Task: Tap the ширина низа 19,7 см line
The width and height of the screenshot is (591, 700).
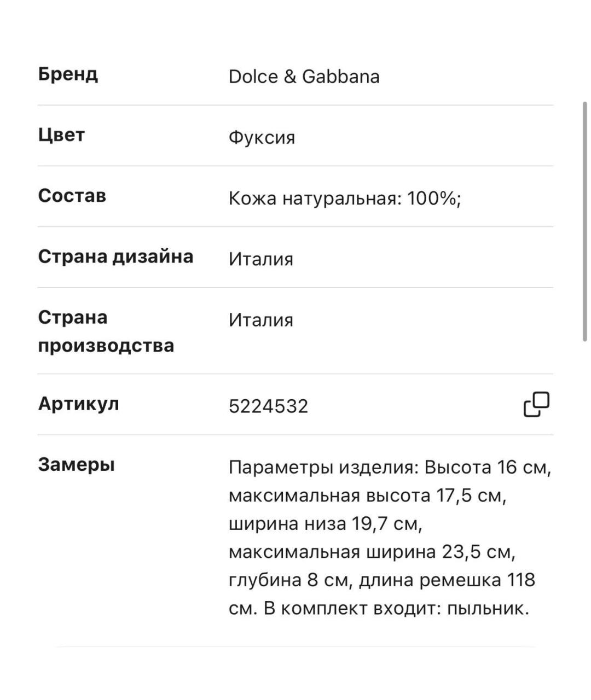Action: [326, 524]
